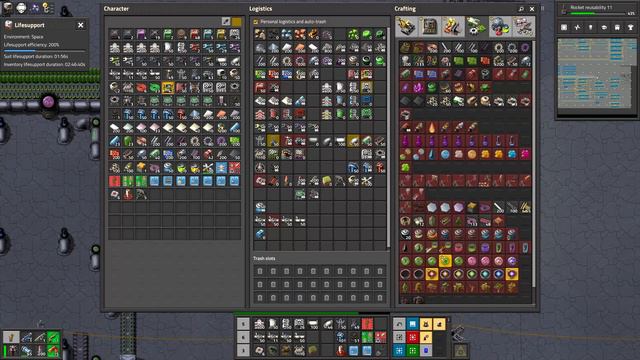Click the triangle icon at bottom right
Image resolution: width=640 pixels, height=360 pixels.
(460, 350)
